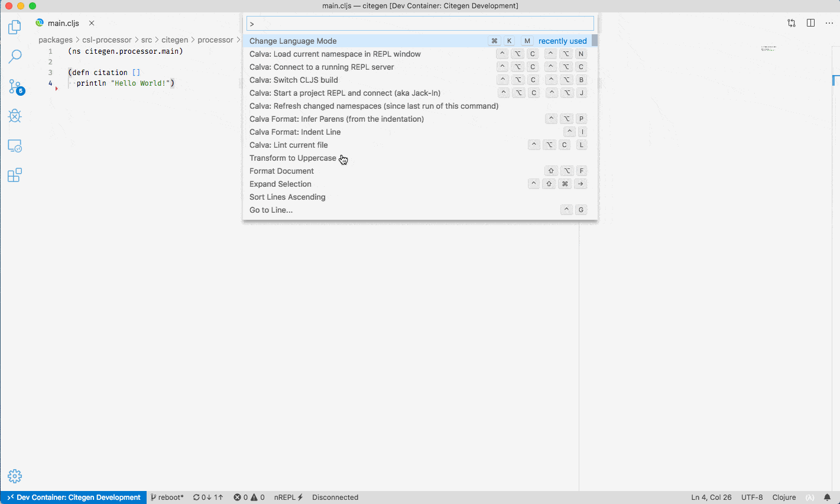840x504 pixels.
Task: Click the command palette list scrollbar
Action: [595, 40]
